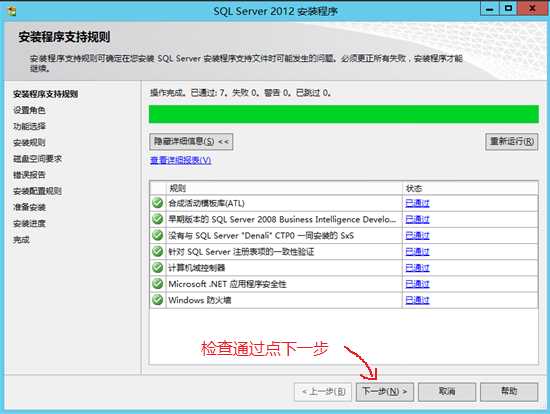This screenshot has height=414, width=550.
Task: Cancel setup with 取消 button
Action: click(447, 391)
